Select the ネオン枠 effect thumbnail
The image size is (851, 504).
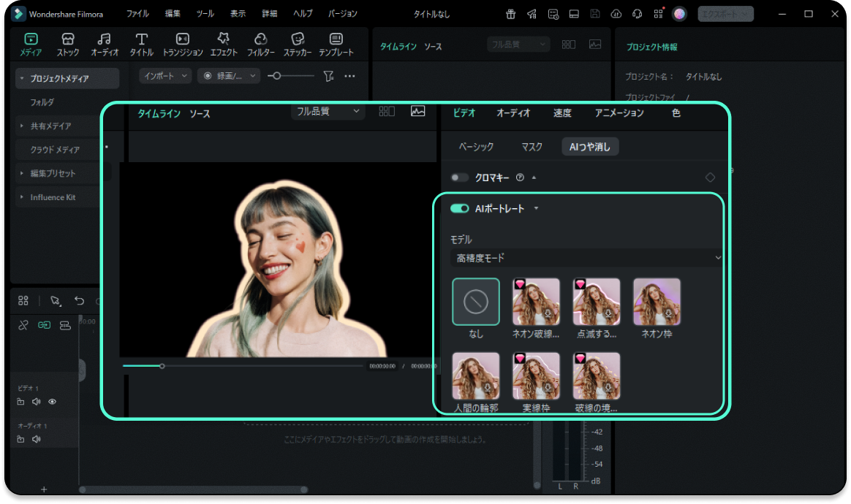pos(656,301)
